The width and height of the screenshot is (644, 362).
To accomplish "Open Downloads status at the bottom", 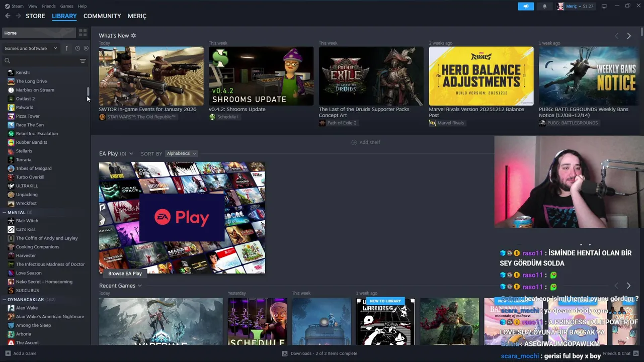I will click(319, 353).
